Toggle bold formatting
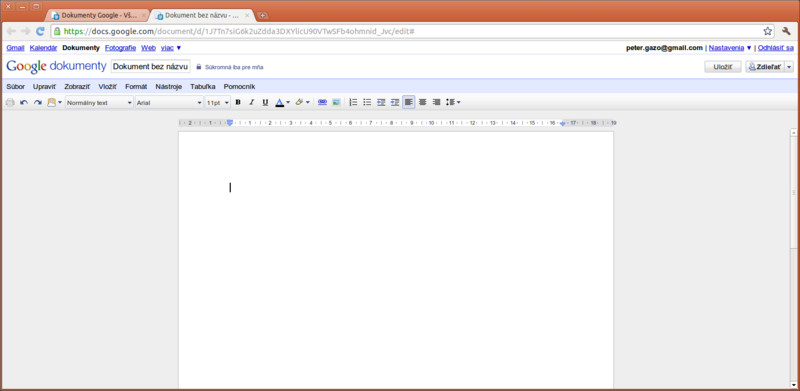Viewport: 800px width, 391px height. 238,102
